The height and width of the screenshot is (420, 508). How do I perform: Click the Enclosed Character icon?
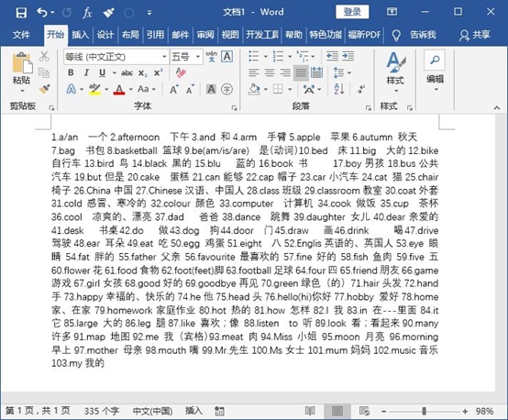pos(226,89)
